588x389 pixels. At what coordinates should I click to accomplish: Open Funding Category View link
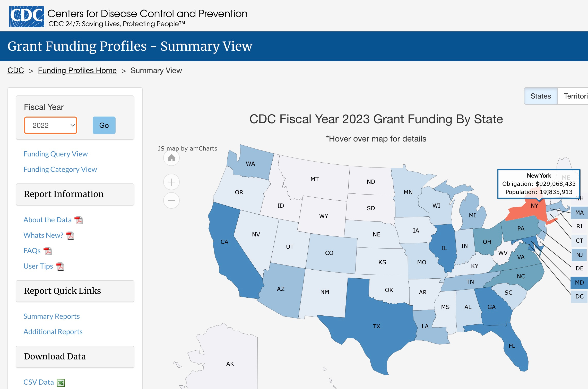60,169
